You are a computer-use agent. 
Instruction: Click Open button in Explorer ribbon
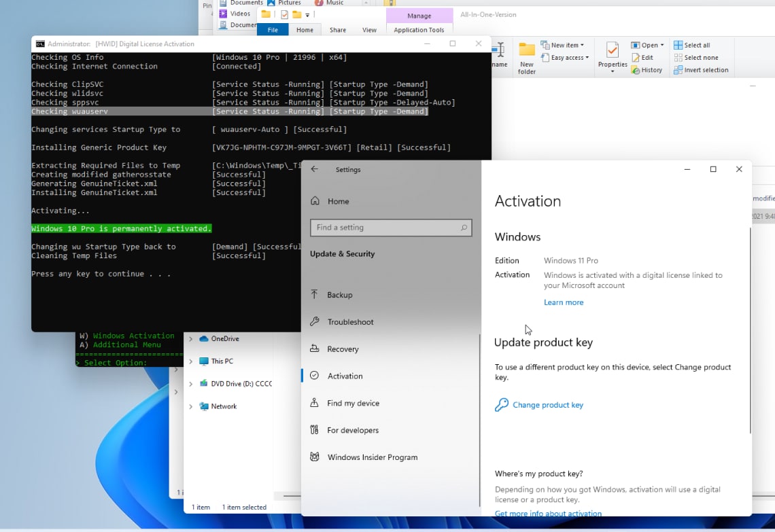(x=644, y=45)
